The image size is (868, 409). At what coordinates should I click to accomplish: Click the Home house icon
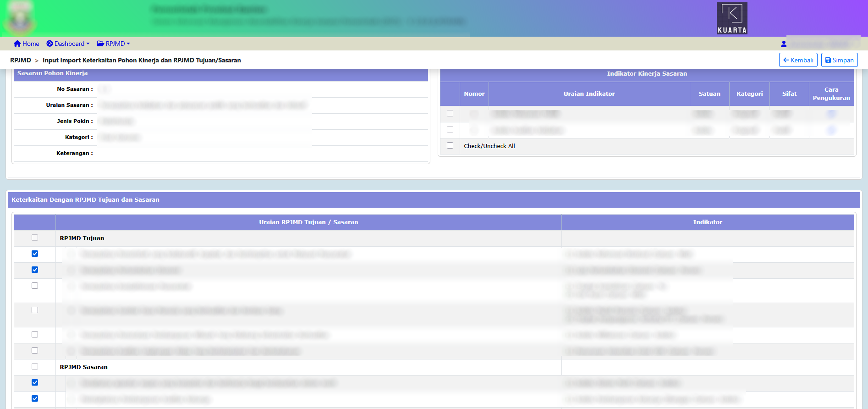(17, 44)
